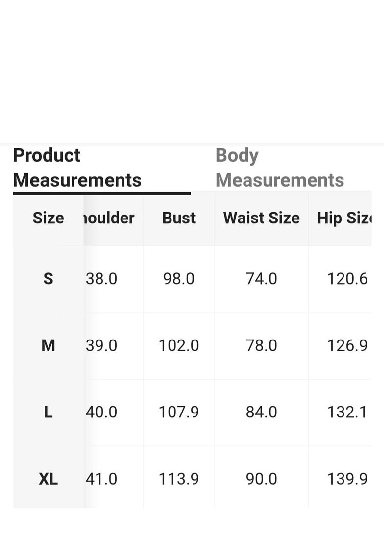Click waist value 78.0 for size M

coord(261,345)
